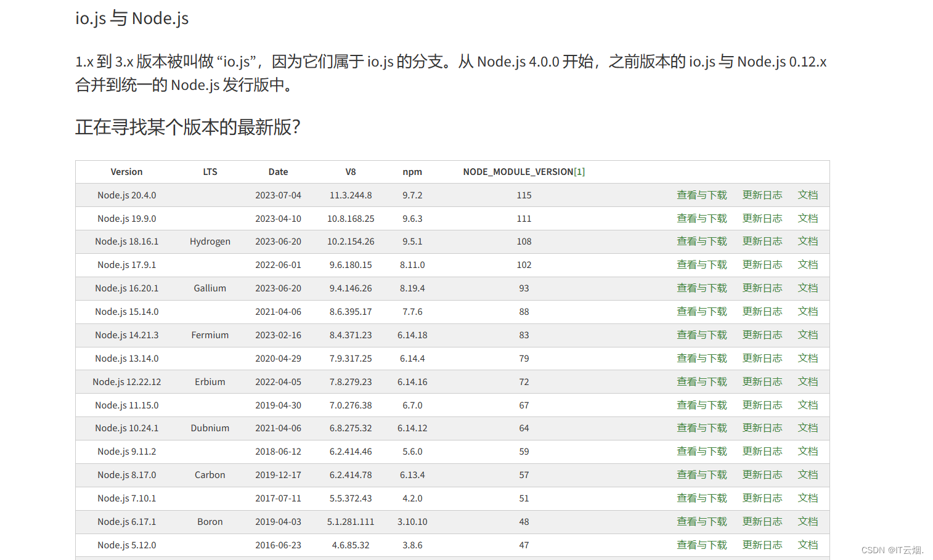Open 查看与下载 link for Node.js 6.17.1
The image size is (933, 560).
click(x=702, y=522)
